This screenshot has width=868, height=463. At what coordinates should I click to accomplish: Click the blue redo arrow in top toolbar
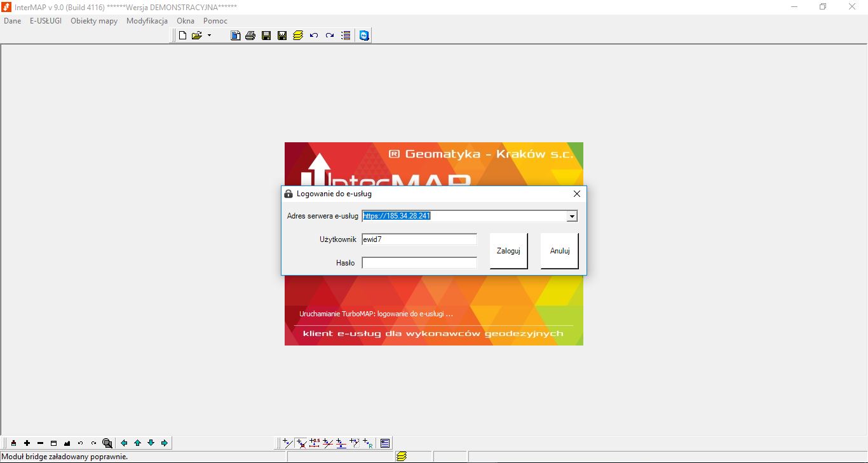point(330,36)
